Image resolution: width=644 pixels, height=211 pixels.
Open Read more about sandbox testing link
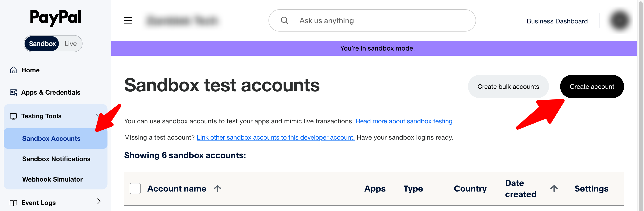tap(404, 121)
